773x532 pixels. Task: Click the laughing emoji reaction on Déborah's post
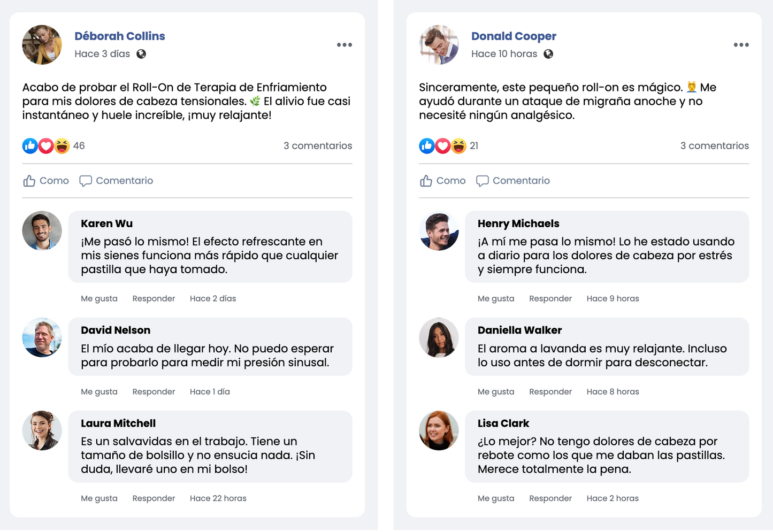tap(62, 145)
